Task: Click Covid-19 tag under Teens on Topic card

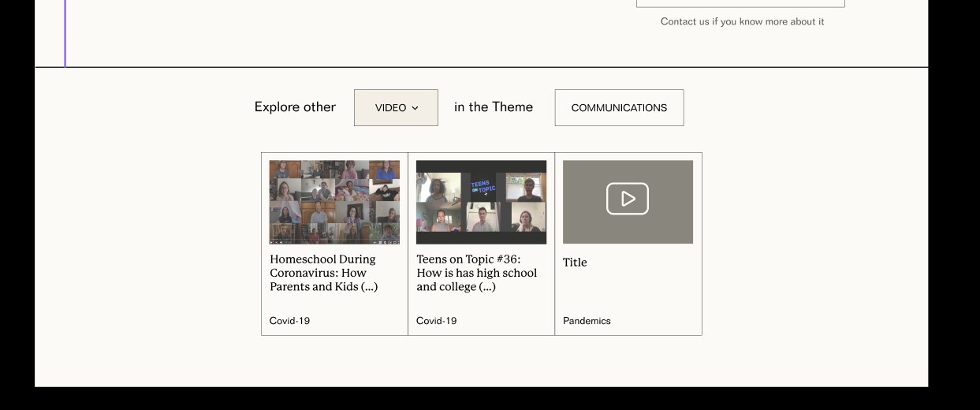Action: [x=437, y=321]
